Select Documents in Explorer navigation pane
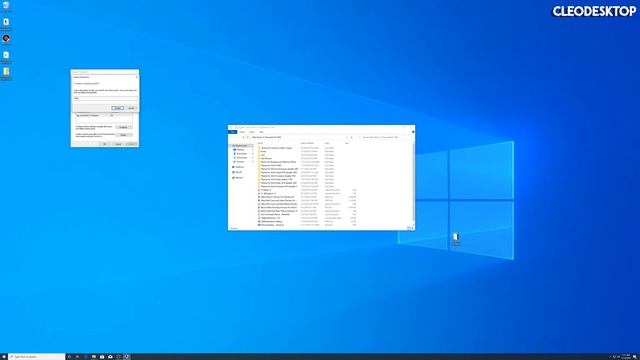This screenshot has height=360, width=640. coord(242,158)
